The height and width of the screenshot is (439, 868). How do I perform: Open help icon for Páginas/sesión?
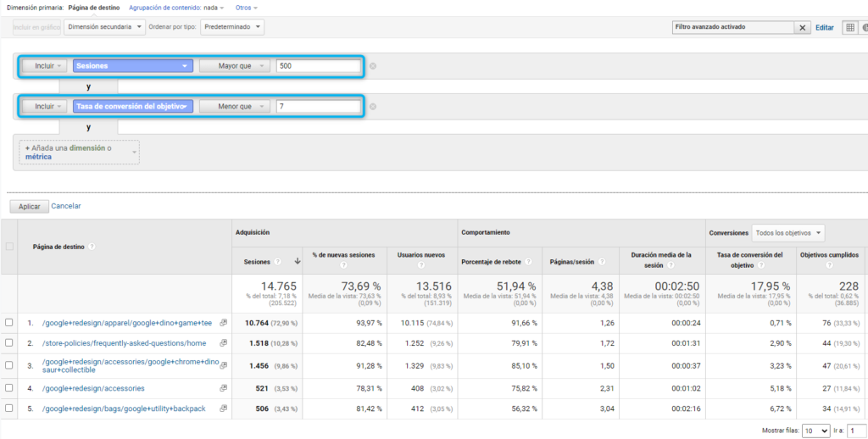coord(602,261)
